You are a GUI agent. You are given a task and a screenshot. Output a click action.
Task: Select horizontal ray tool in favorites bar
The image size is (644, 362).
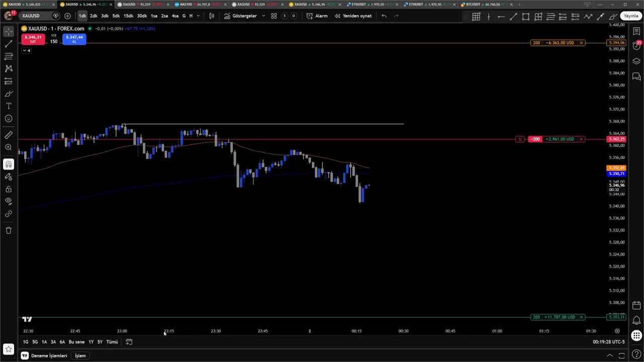point(501,17)
